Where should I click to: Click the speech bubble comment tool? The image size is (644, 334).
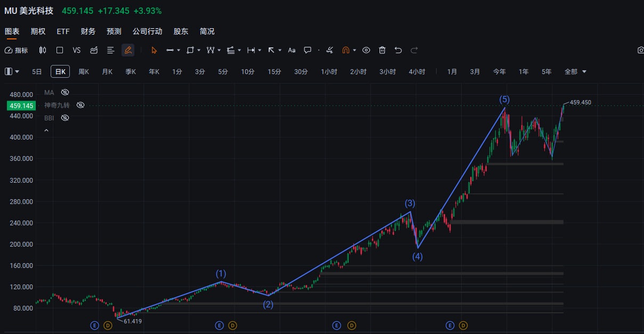(308, 50)
